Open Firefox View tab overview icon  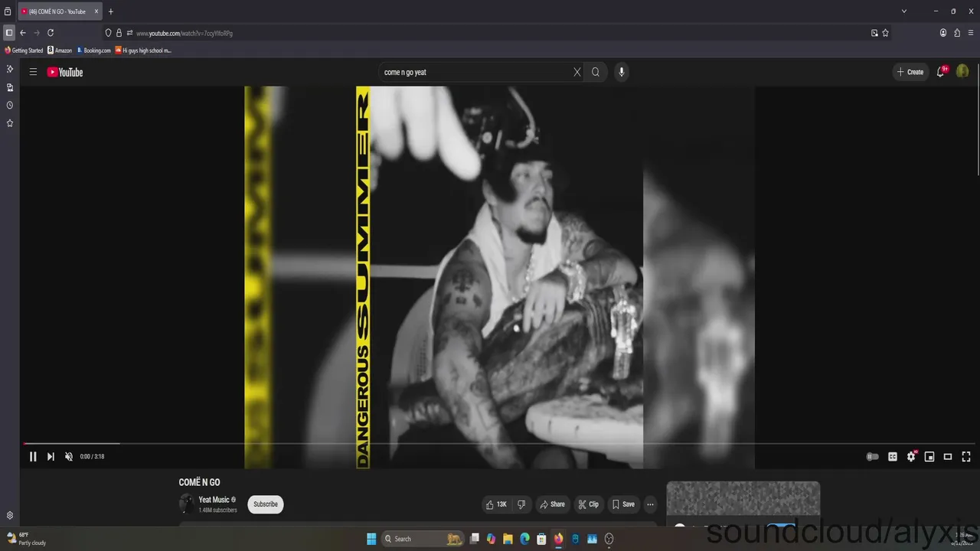[x=8, y=11]
